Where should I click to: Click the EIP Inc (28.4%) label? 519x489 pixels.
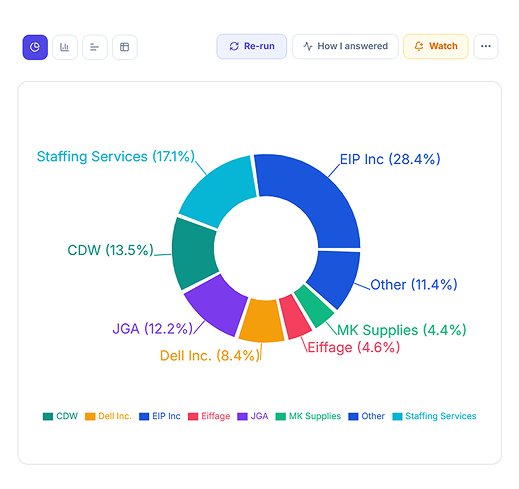(390, 159)
